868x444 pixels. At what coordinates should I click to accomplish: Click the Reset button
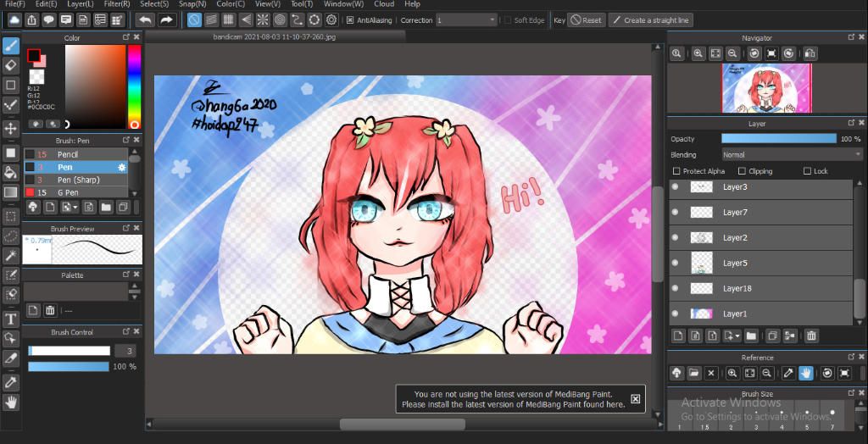pos(587,20)
